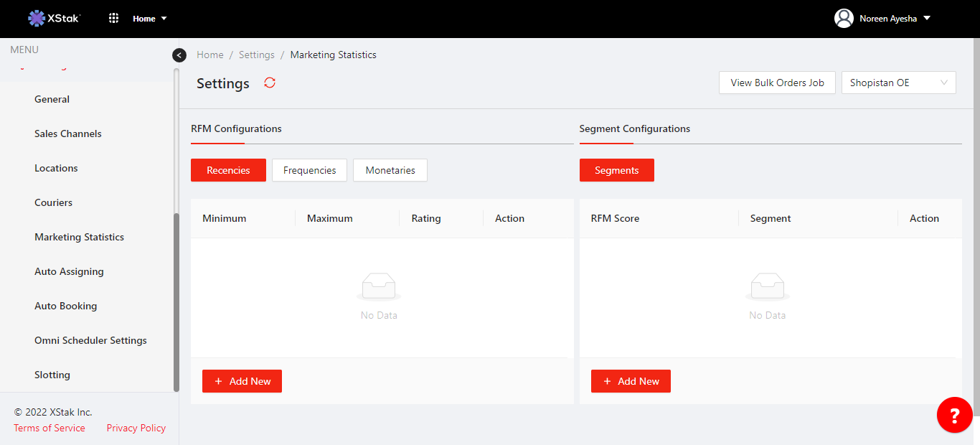Add New RFM configuration row
980x445 pixels.
(x=242, y=381)
